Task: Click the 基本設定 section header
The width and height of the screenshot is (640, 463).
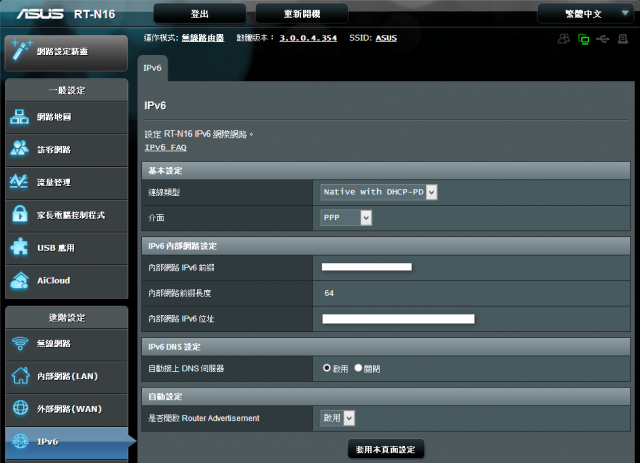Action: pos(386,171)
